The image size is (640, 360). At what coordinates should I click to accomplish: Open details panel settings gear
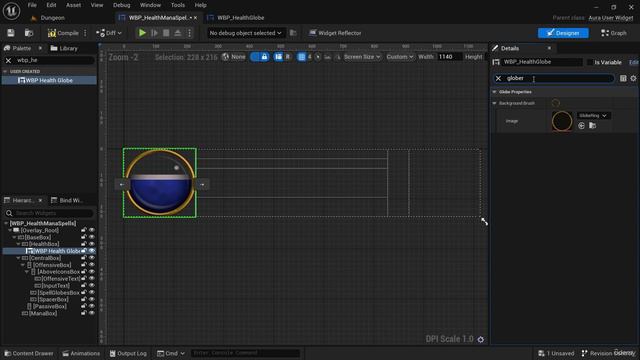[633, 78]
